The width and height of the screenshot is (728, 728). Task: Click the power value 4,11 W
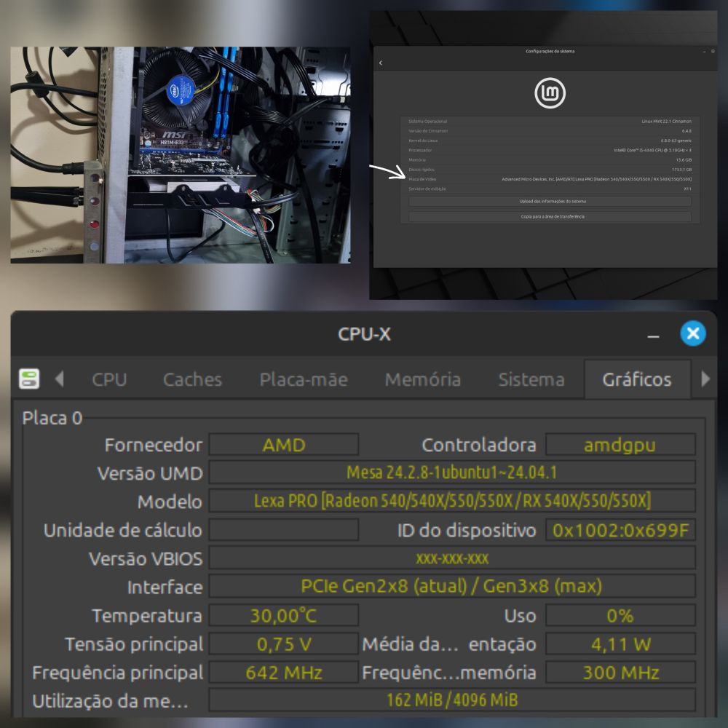click(x=620, y=644)
